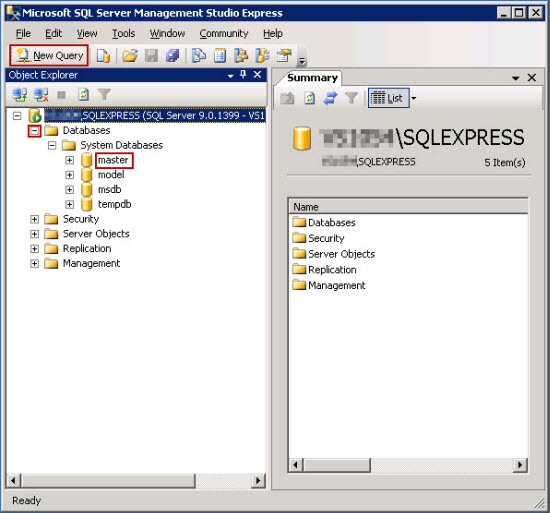Switch to the Summary tab
The height and width of the screenshot is (513, 550).
coord(312,78)
